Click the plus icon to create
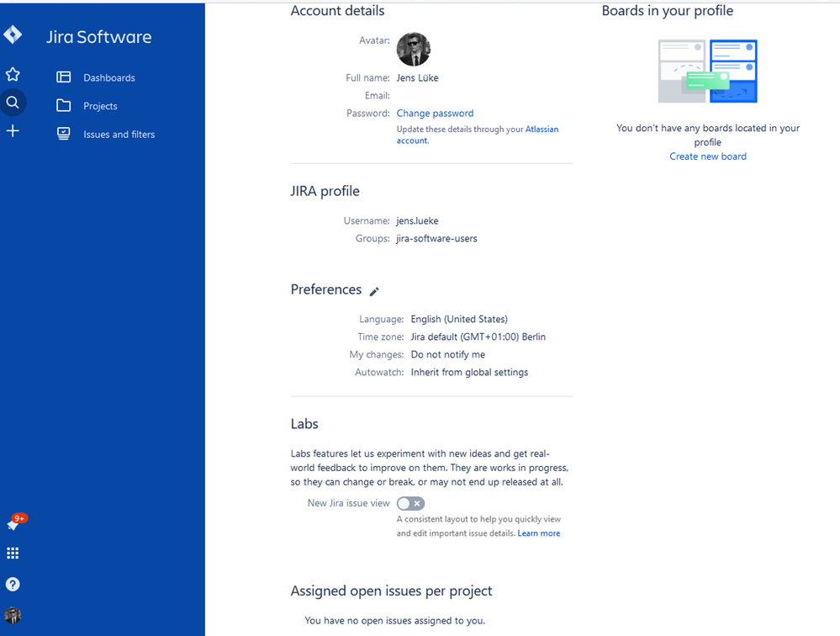This screenshot has width=840, height=636. coord(13,130)
